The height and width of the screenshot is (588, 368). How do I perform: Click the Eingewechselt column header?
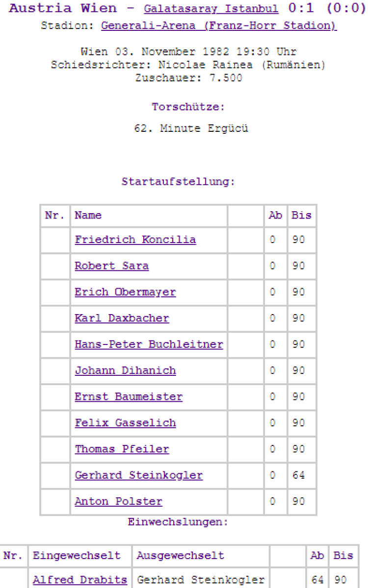[76, 556]
